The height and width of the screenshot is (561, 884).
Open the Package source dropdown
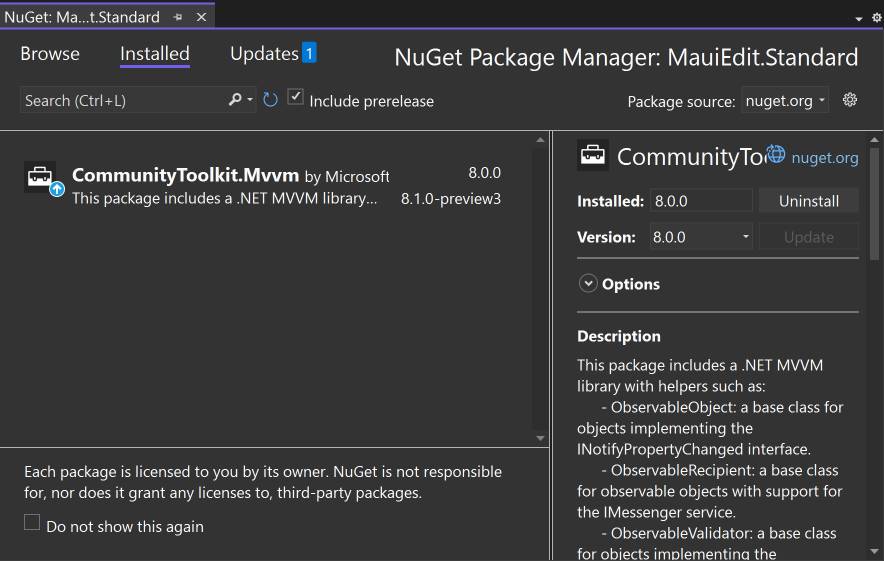pyautogui.click(x=785, y=101)
